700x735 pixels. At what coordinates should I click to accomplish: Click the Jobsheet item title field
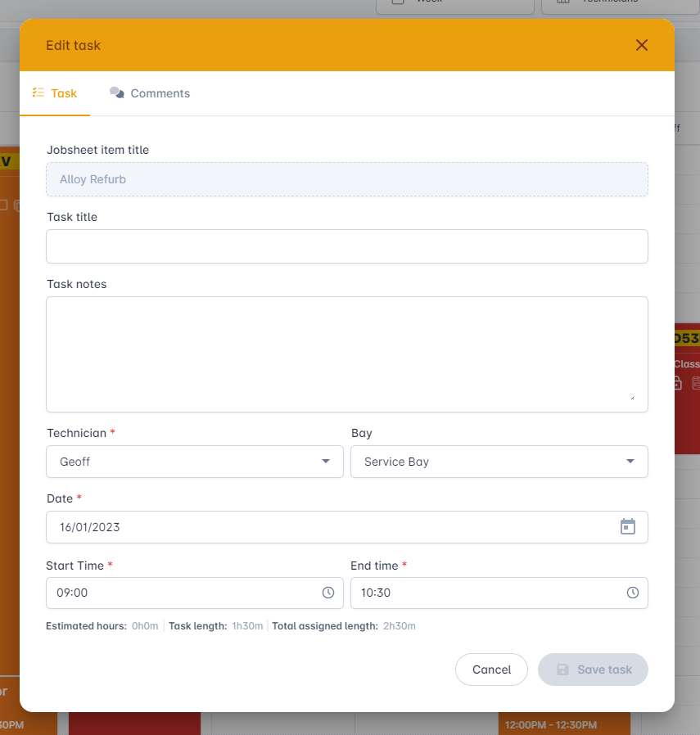pos(347,179)
